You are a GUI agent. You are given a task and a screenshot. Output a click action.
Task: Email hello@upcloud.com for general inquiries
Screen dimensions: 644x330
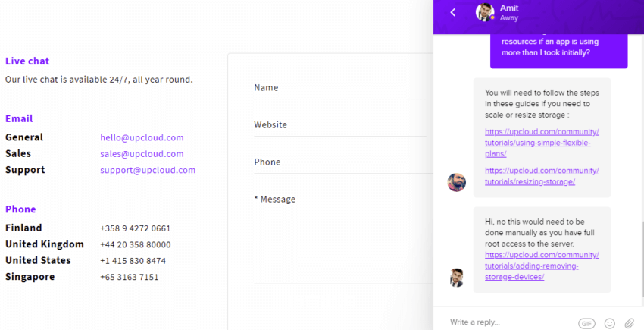(x=142, y=137)
